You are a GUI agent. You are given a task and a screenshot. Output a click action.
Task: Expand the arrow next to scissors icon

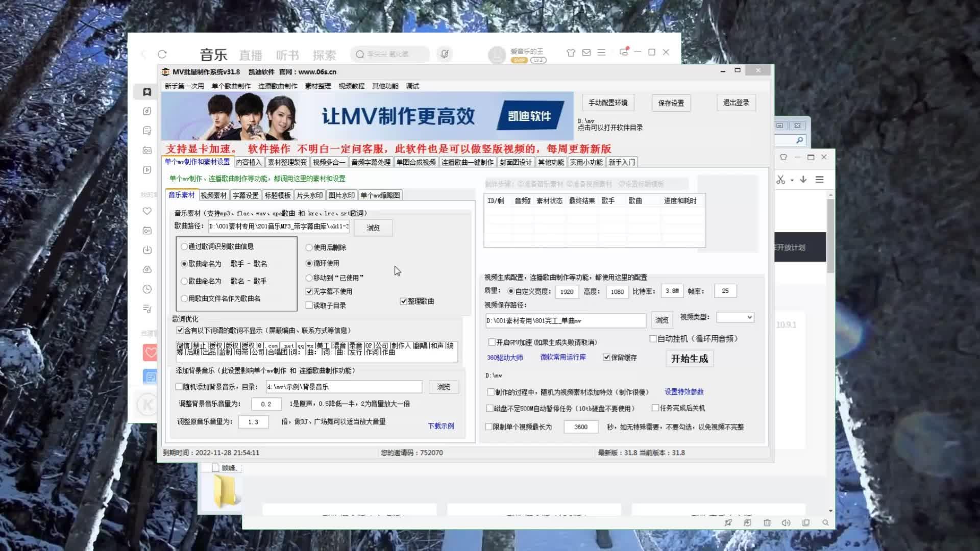(792, 180)
